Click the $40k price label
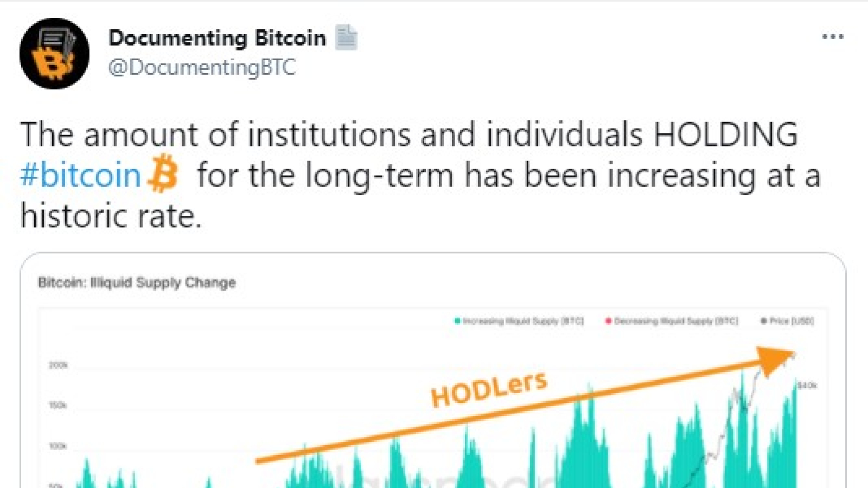 click(807, 386)
